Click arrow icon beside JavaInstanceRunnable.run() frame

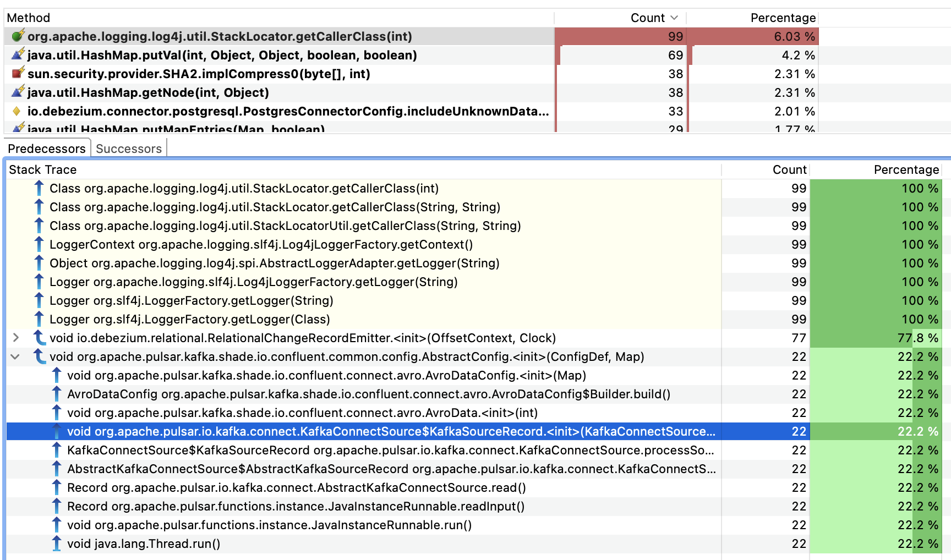tap(56, 525)
